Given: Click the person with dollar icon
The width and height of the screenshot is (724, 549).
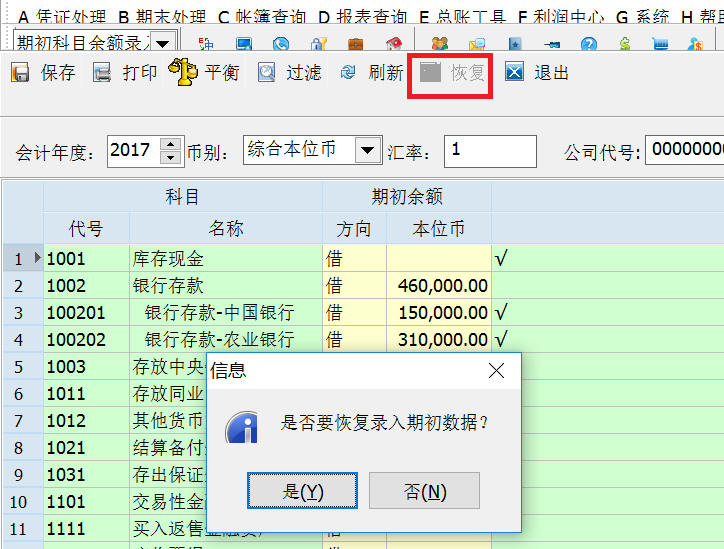Looking at the screenshot, I should tap(695, 44).
